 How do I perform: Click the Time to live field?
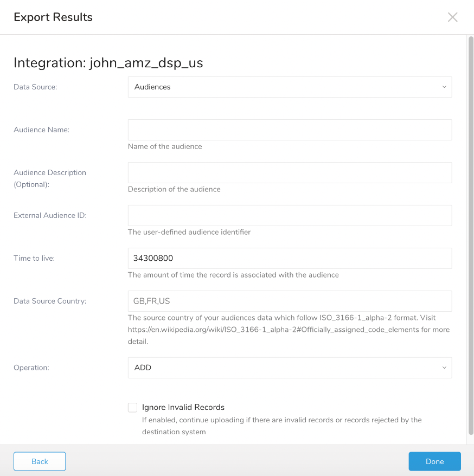point(290,258)
